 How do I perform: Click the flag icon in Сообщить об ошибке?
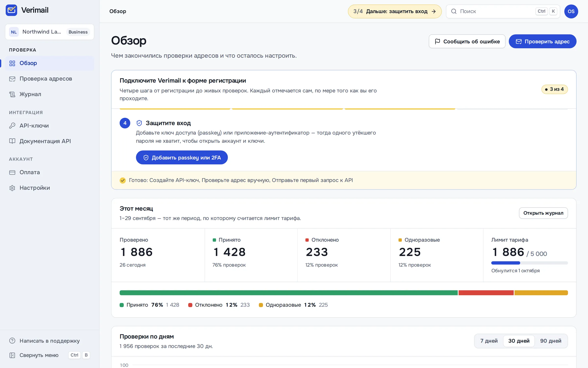(x=437, y=41)
